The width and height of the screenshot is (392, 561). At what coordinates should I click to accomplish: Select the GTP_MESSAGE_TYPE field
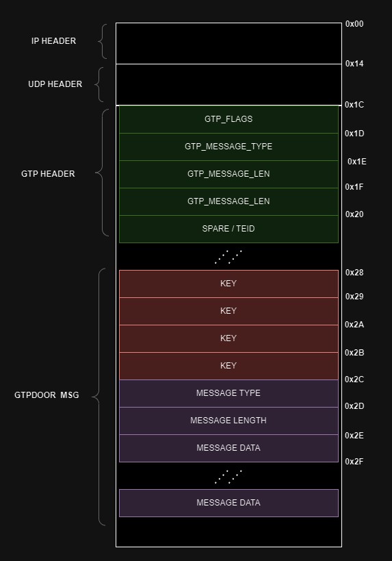(228, 147)
